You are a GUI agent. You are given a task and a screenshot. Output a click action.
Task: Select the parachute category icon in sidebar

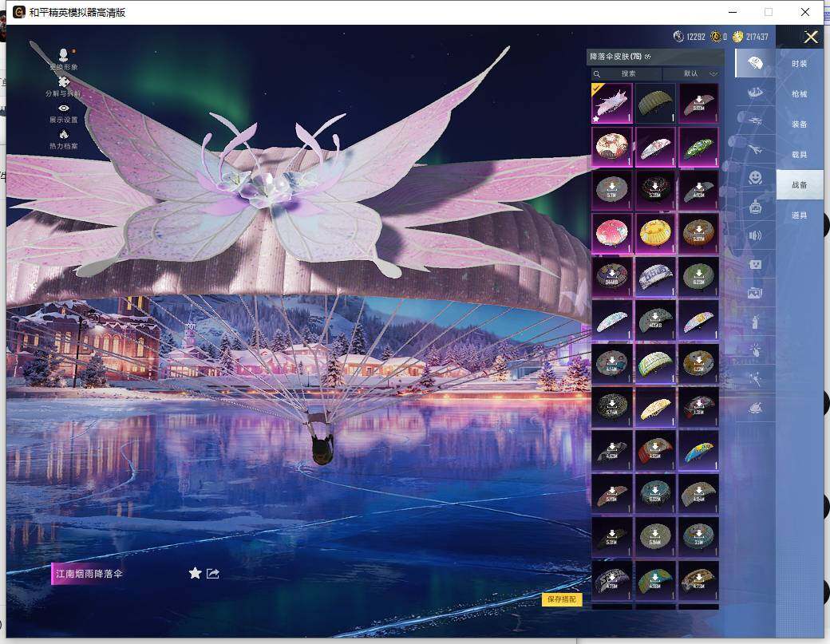pos(754,63)
